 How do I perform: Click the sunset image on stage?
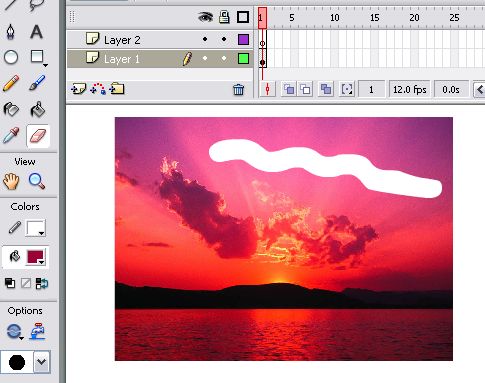[x=284, y=239]
